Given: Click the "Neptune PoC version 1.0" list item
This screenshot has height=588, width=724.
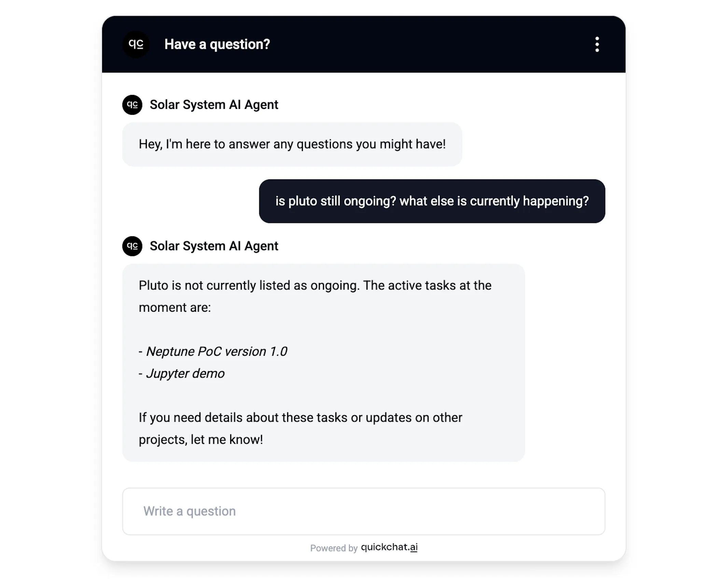Looking at the screenshot, I should [217, 351].
